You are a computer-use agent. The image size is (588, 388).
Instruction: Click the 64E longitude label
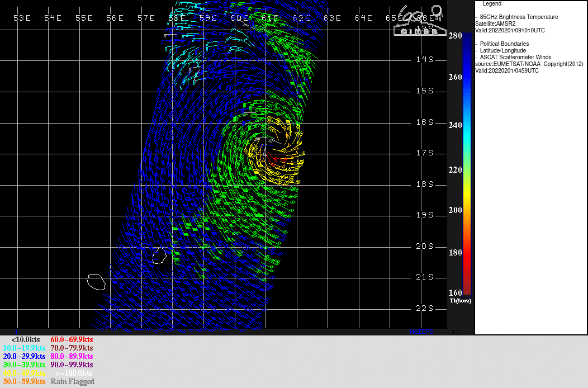363,18
